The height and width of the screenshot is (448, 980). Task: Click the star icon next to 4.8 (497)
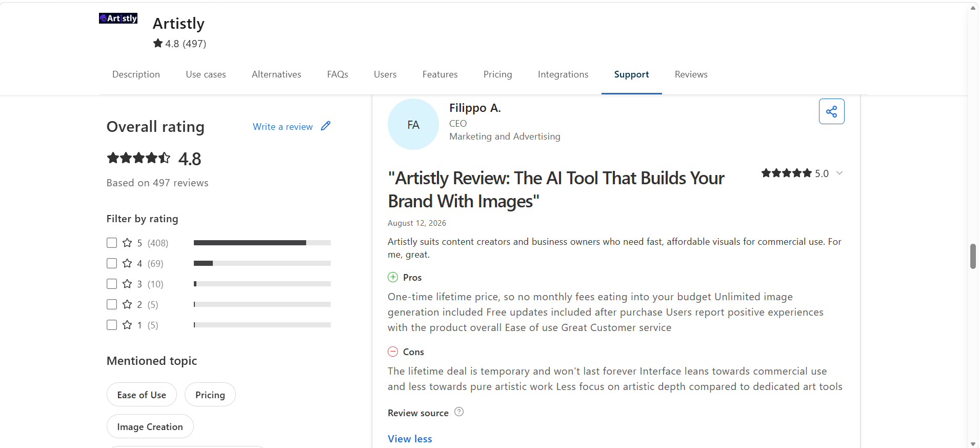pos(158,43)
